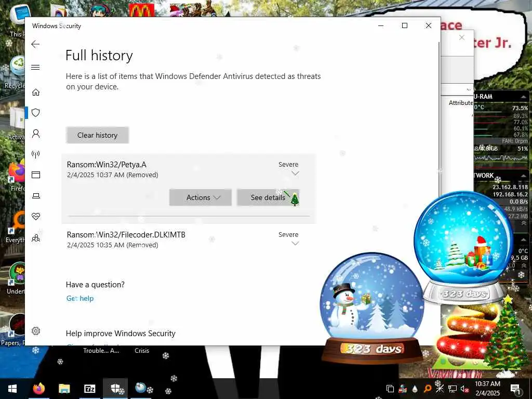Open Family options icon

click(36, 238)
